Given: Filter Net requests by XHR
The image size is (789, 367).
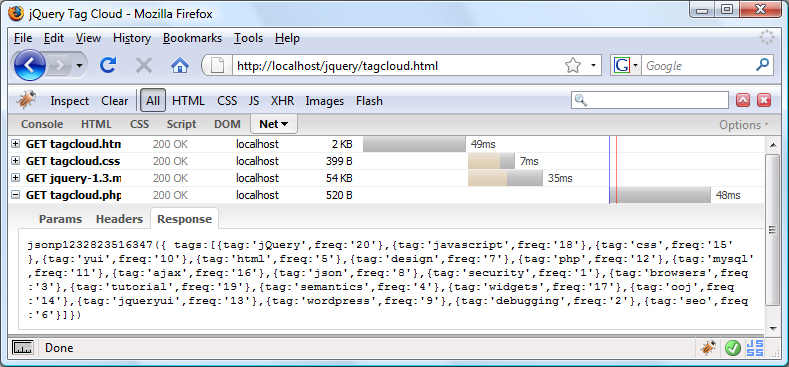Looking at the screenshot, I should point(282,101).
